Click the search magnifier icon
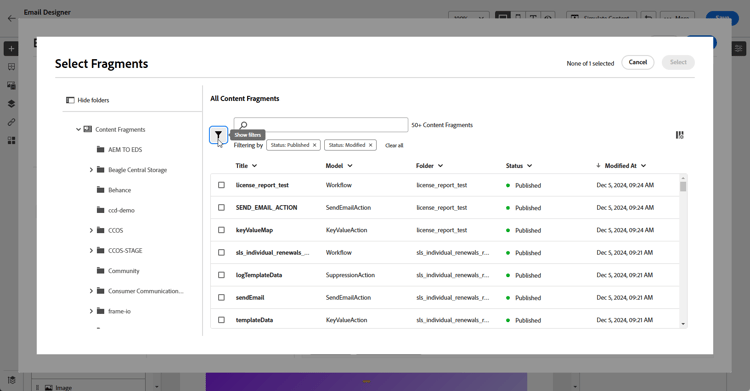The height and width of the screenshot is (391, 750). [x=243, y=125]
